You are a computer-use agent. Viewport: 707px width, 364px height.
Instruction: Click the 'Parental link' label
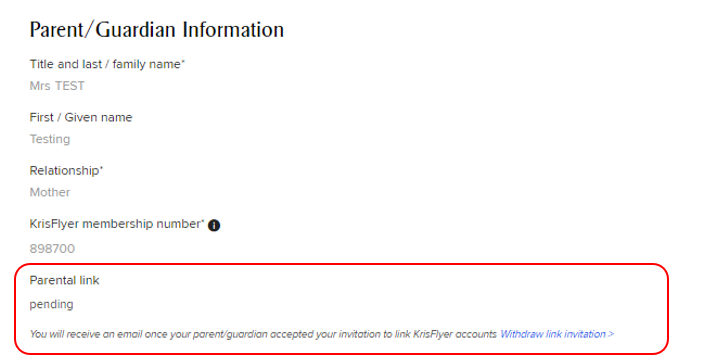coord(64,281)
